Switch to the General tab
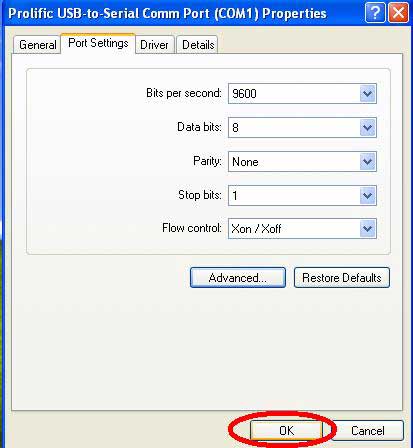This screenshot has width=413, height=448. click(37, 45)
